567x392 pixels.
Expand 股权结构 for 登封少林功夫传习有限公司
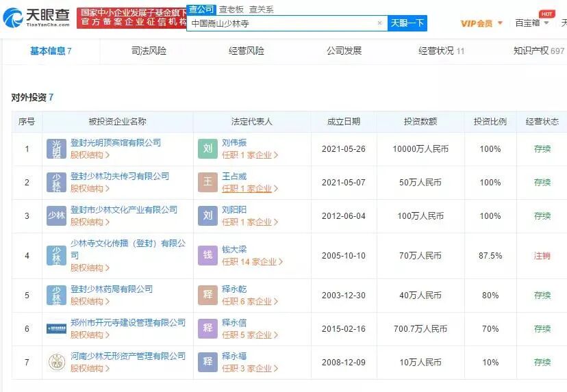tap(90, 189)
